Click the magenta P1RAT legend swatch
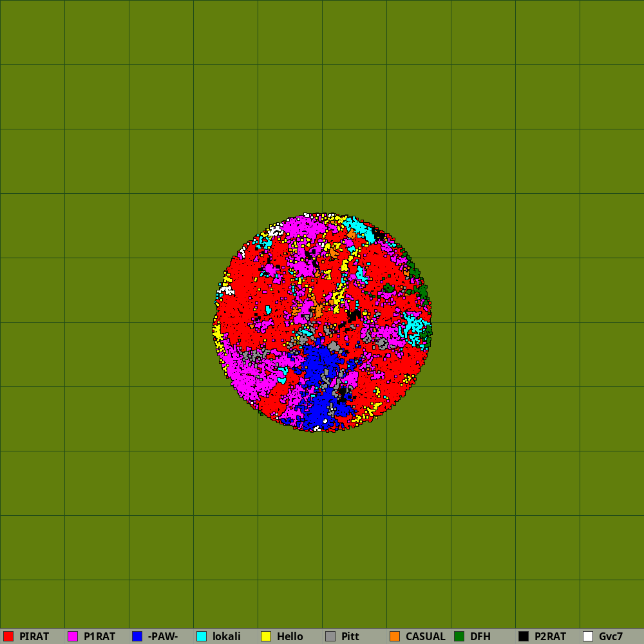 pyautogui.click(x=73, y=636)
